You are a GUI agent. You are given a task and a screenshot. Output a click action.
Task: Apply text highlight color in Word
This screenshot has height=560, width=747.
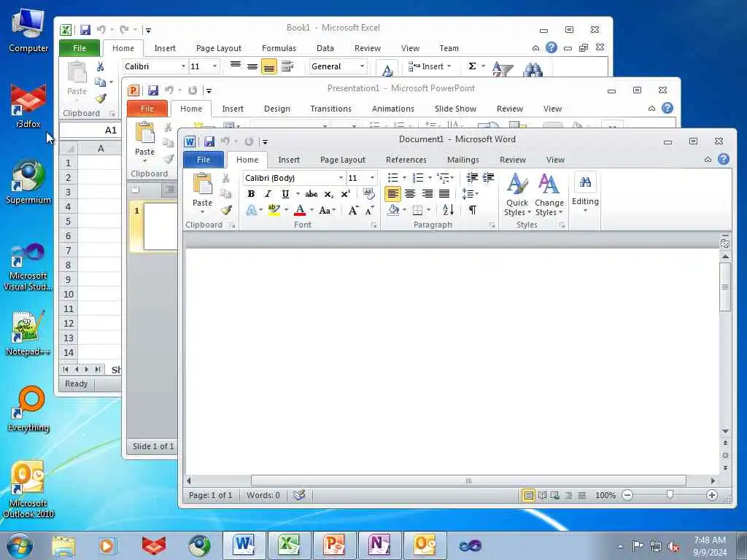274,210
